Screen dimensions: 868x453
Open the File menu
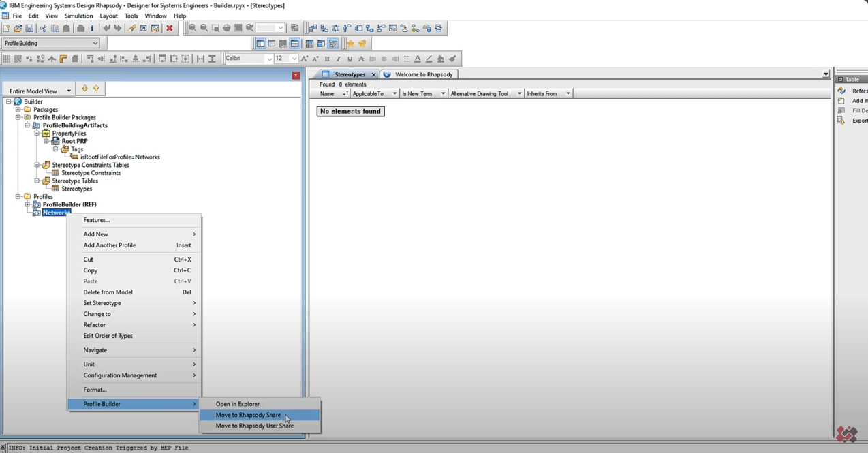pos(17,16)
